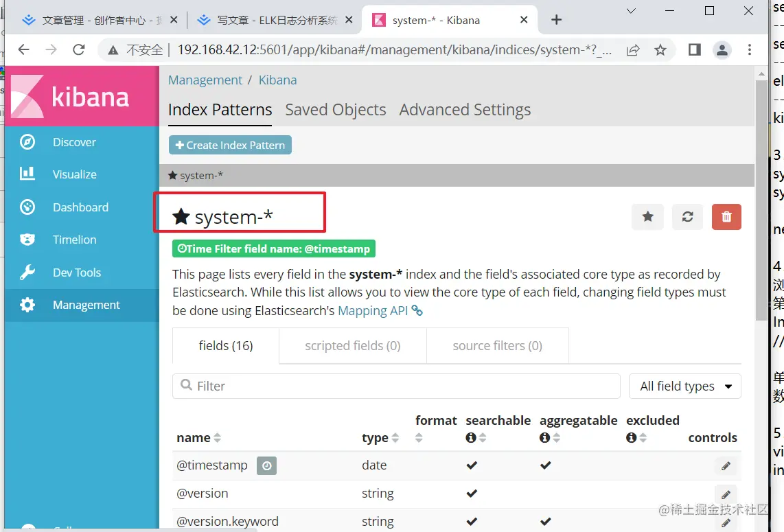Click the page vertical scrollbar thumb
Screen dimensions: 784x532
(761, 200)
